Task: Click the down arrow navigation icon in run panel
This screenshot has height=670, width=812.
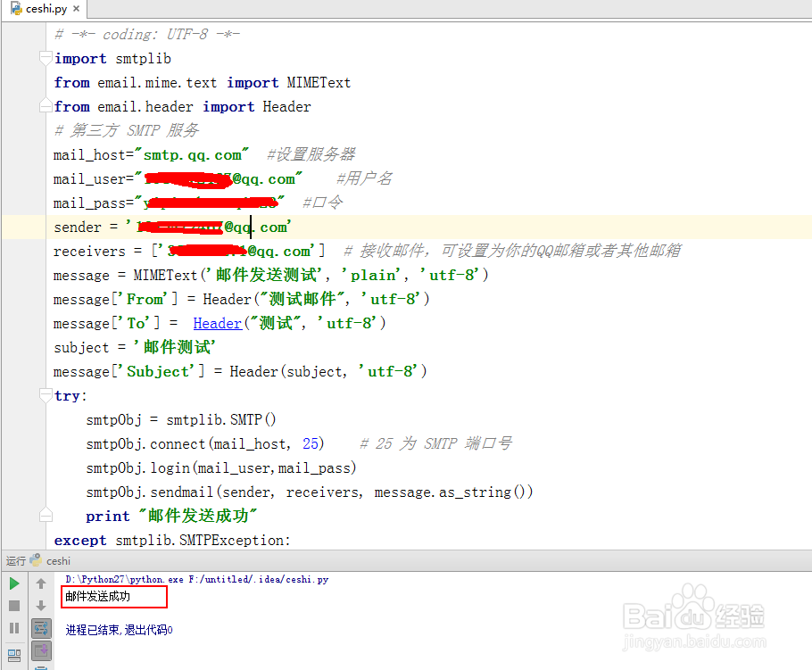Action: [40, 606]
